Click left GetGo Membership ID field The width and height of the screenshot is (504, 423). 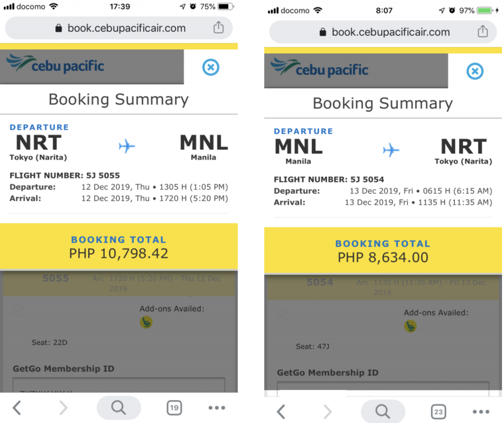coord(119,385)
